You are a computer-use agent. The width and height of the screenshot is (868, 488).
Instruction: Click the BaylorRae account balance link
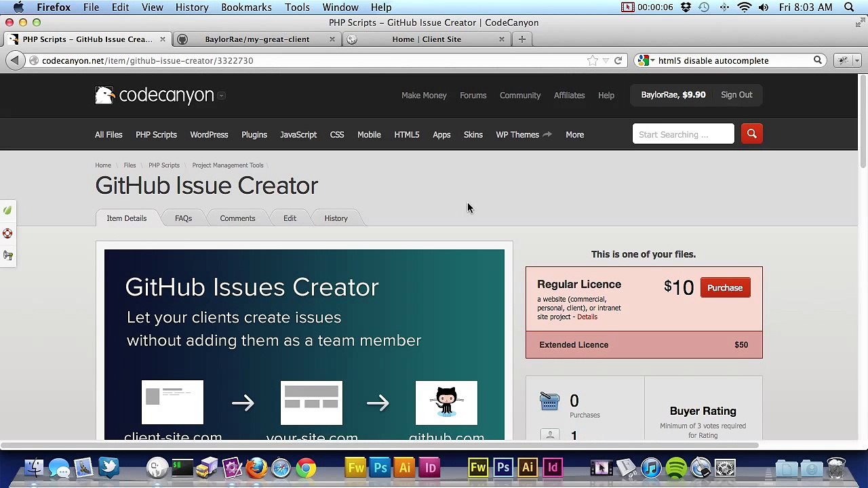click(673, 95)
